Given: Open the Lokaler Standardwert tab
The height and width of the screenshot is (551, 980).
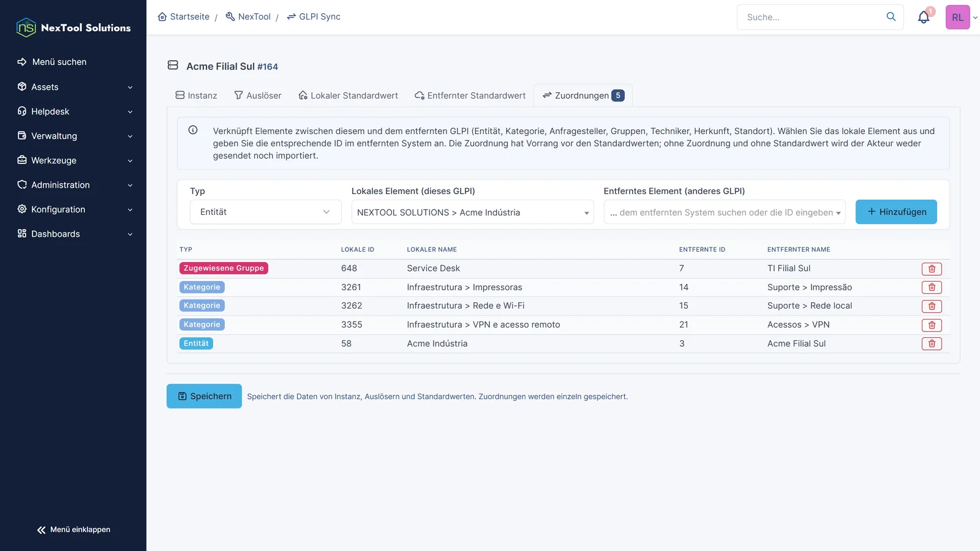Looking at the screenshot, I should pos(348,96).
